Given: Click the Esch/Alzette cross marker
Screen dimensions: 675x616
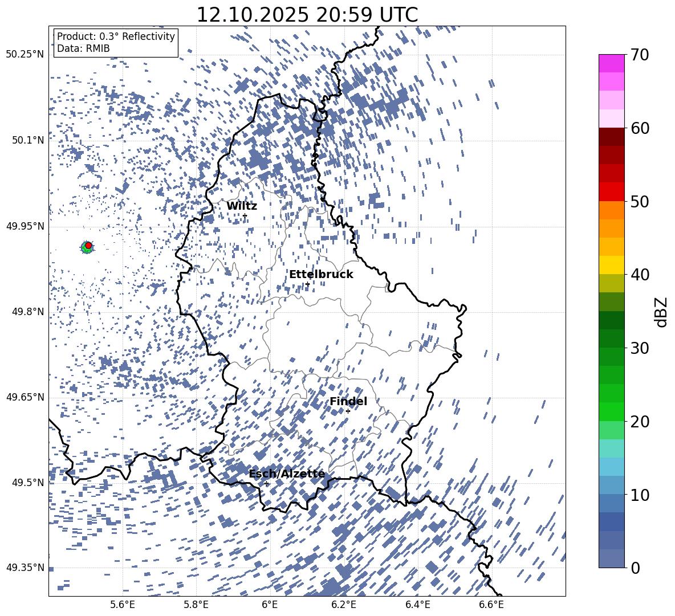Looking at the screenshot, I should (x=266, y=483).
